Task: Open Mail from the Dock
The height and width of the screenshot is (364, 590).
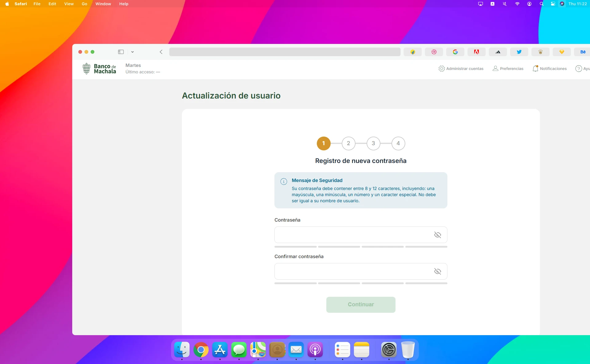Action: pyautogui.click(x=296, y=350)
